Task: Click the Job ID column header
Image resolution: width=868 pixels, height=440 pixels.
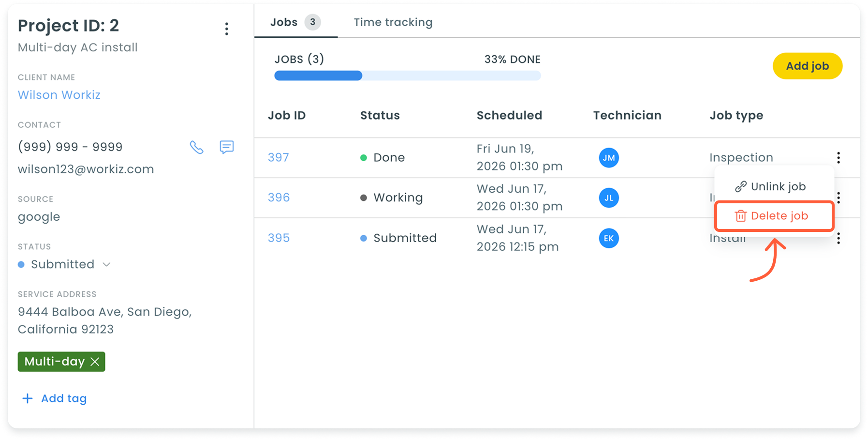Action: (287, 115)
